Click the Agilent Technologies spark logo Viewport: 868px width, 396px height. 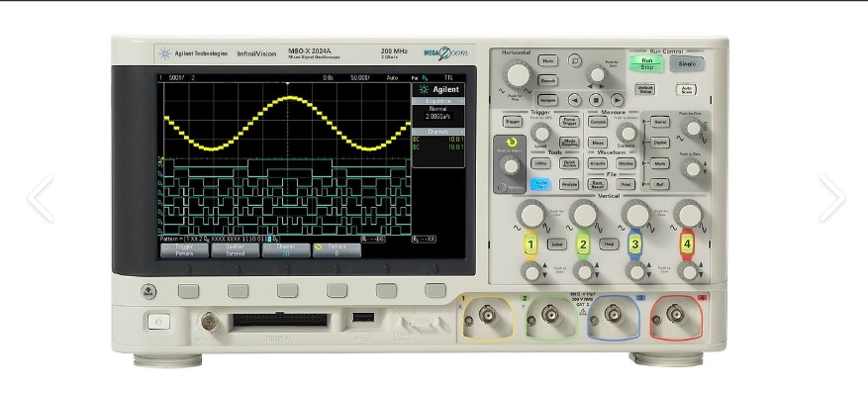165,53
